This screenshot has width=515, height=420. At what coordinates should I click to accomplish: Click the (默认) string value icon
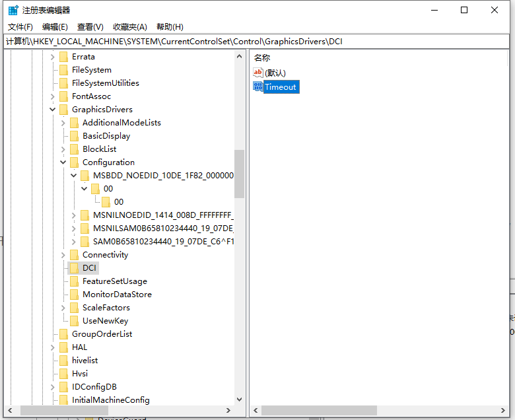[x=257, y=73]
